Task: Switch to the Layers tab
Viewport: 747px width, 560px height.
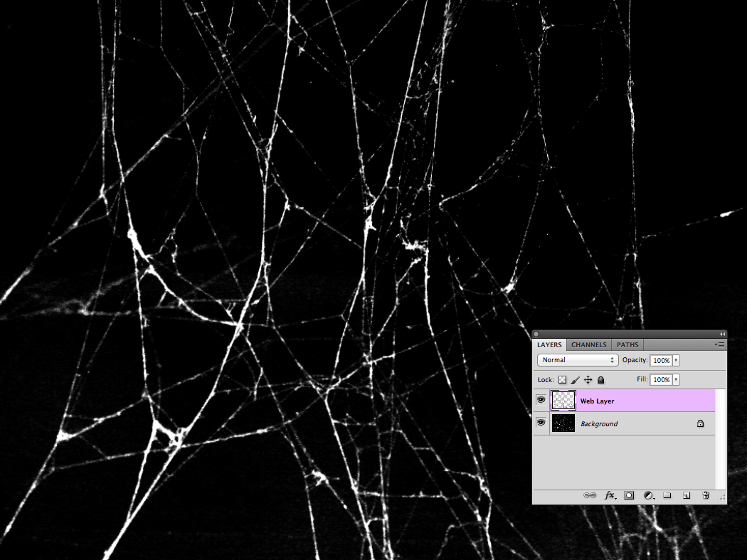Action: point(549,344)
